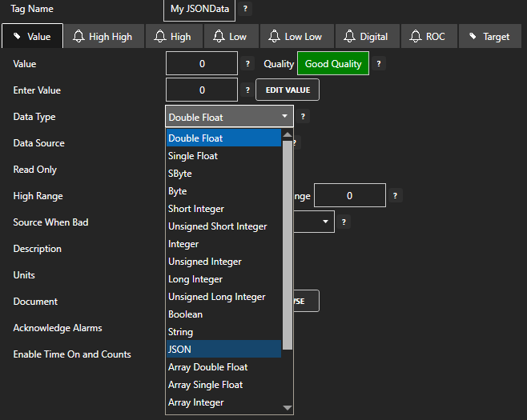Viewport: 527px width, 420px height.
Task: Click the help icon beside the range input
Action: pyautogui.click(x=396, y=196)
